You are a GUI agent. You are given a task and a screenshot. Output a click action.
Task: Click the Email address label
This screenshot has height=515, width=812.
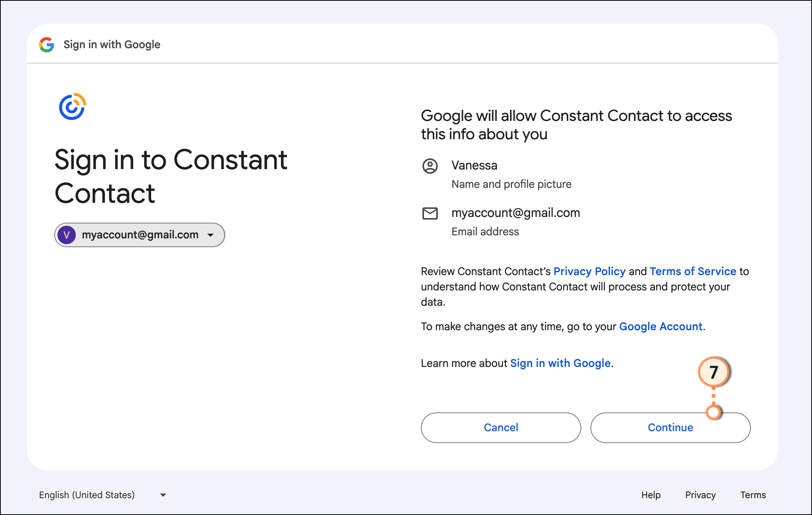485,231
